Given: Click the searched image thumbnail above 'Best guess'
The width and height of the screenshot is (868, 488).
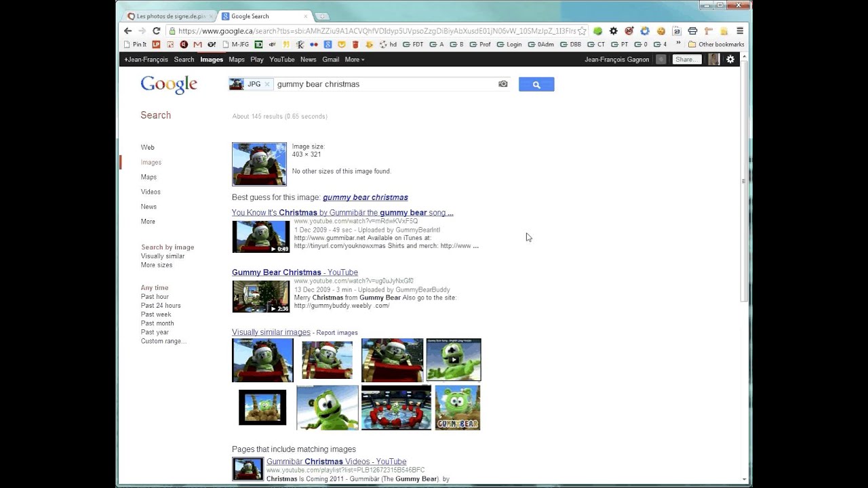Looking at the screenshot, I should (x=259, y=164).
